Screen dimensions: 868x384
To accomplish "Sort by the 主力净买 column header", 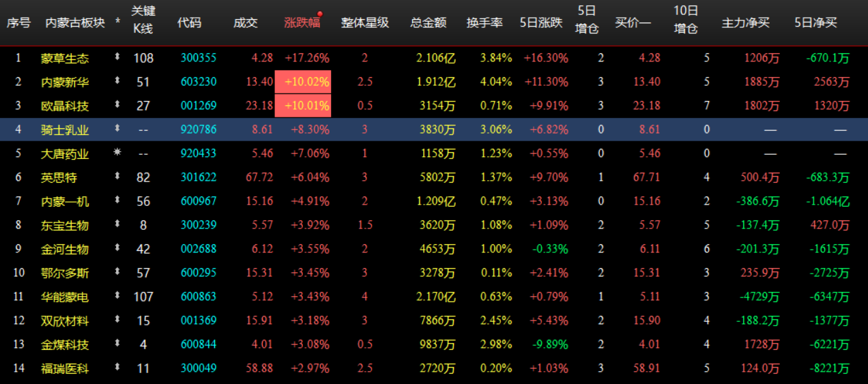I will [746, 23].
